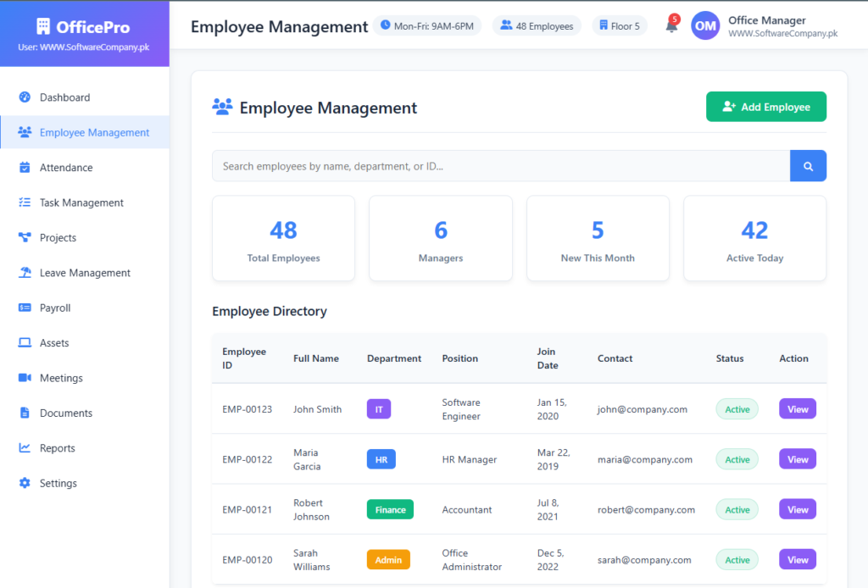The image size is (868, 588).
Task: Click the Finance department tag
Action: coord(390,510)
